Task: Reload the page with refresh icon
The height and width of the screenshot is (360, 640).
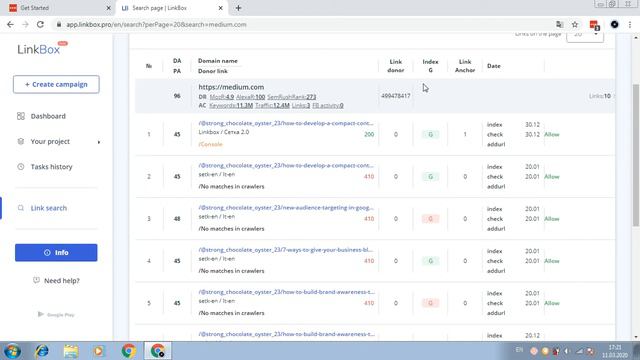Action: (40, 24)
